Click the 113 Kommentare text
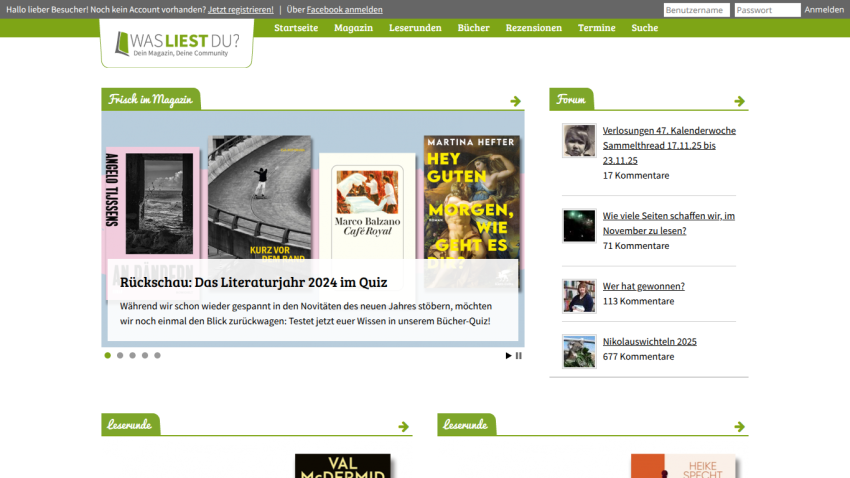Image resolution: width=850 pixels, height=478 pixels. click(x=639, y=301)
